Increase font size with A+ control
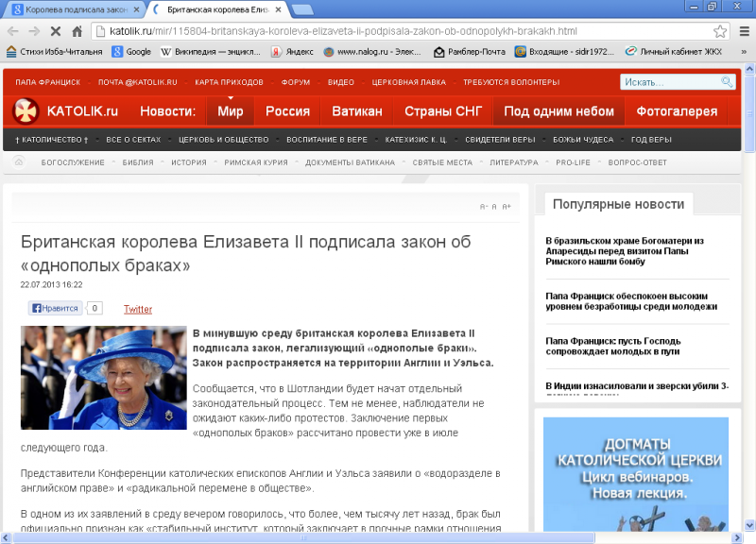Image resolution: width=756 pixels, height=544 pixels. [507, 207]
